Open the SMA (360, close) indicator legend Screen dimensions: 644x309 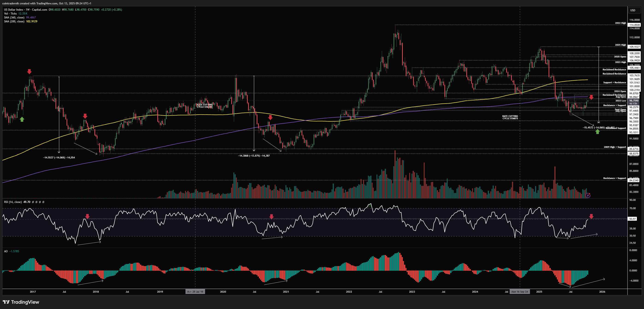[14, 18]
